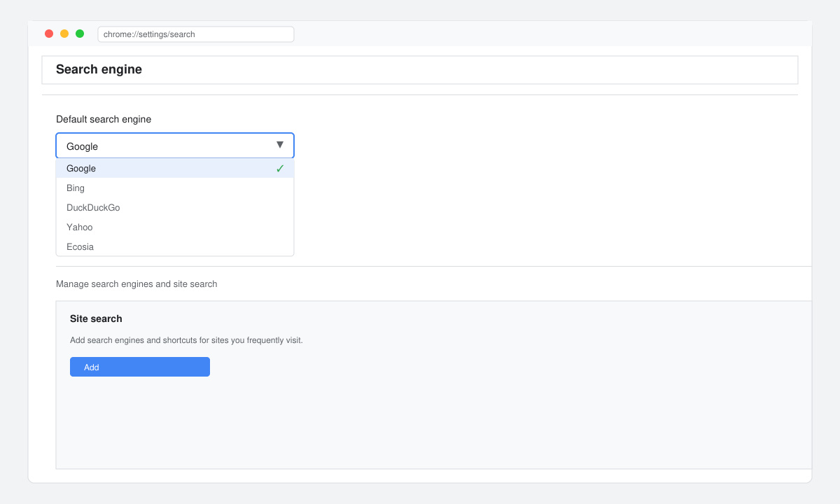Open the Default search engine dropdown arrow
840x504 pixels.
tap(280, 145)
